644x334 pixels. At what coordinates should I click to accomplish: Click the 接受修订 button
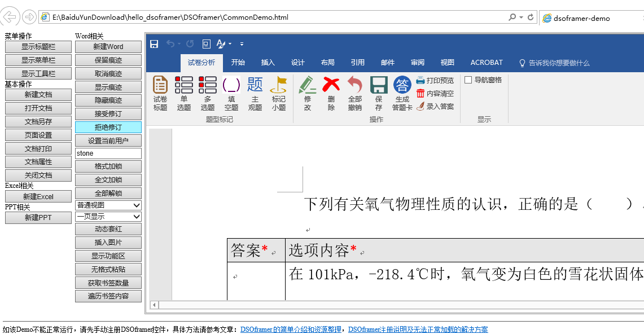pos(108,114)
